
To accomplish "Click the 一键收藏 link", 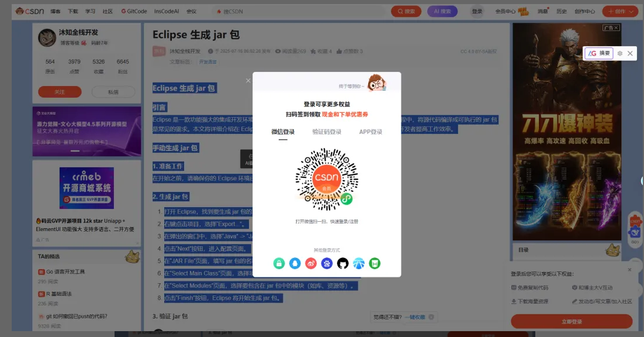I will pos(415,317).
